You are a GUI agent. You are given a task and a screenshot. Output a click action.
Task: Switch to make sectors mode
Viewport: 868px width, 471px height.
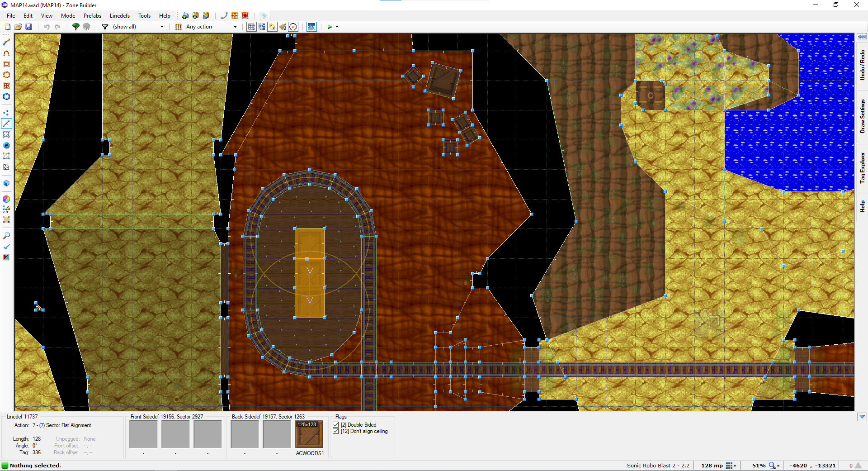pyautogui.click(x=6, y=156)
